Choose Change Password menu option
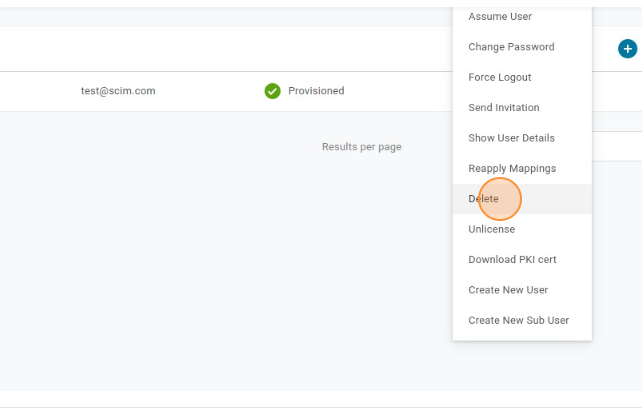642x408 pixels. [522, 47]
